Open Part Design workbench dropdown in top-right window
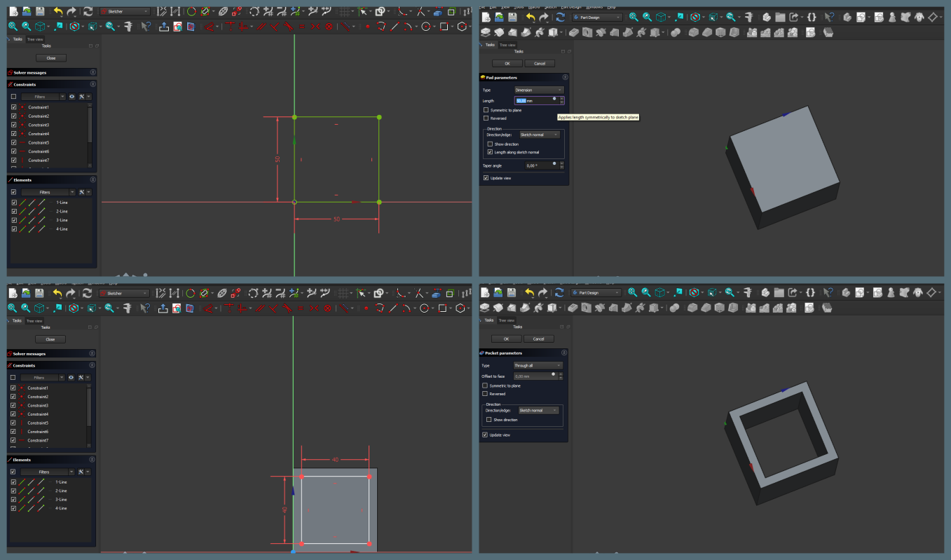 pyautogui.click(x=597, y=17)
